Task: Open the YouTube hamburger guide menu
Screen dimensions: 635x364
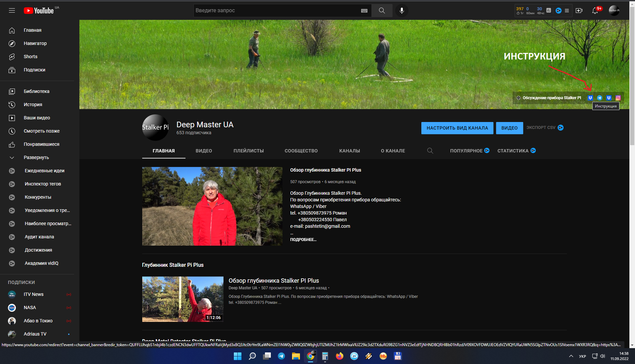Action: [x=12, y=11]
